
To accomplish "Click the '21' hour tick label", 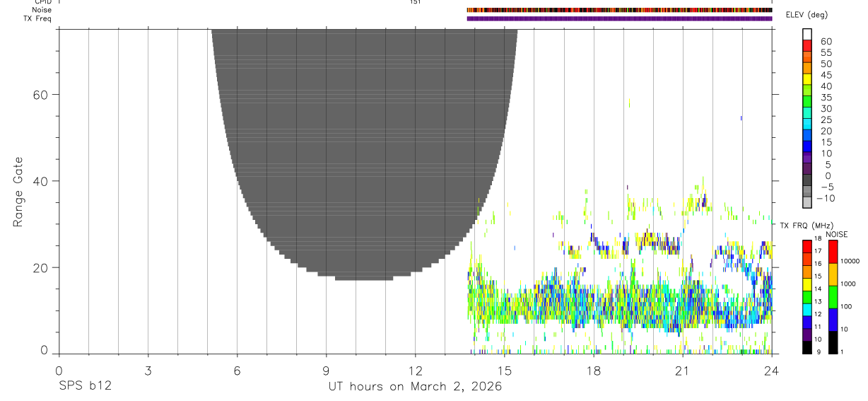I will pos(683,371).
